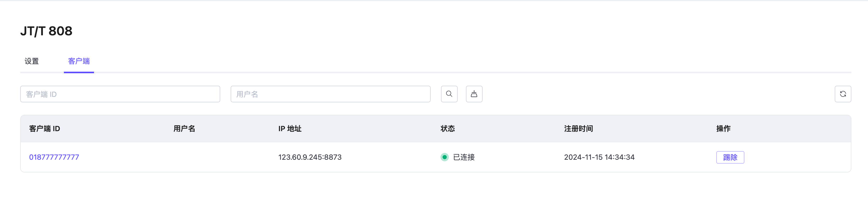Screen dimensions: 868x201
Task: Click the 操作 column header
Action: (x=723, y=129)
